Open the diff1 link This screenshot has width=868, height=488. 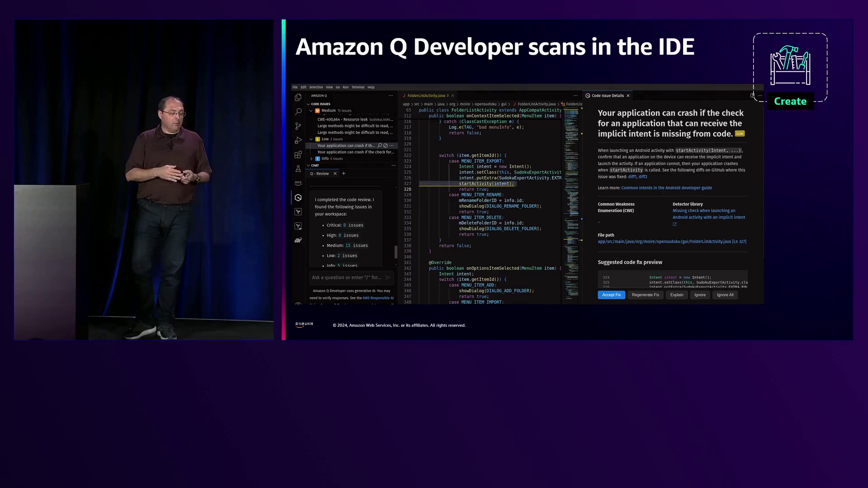(632, 177)
